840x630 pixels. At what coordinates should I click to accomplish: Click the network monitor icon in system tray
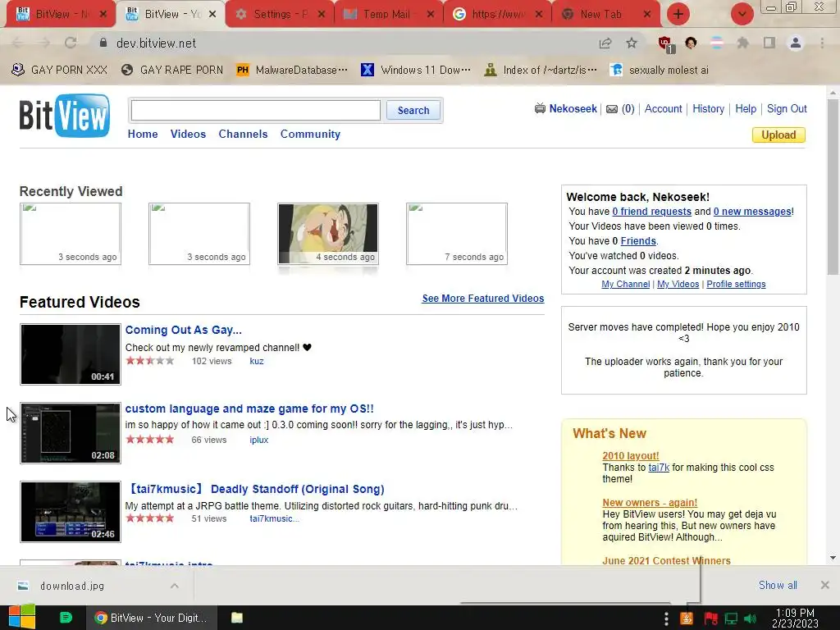(731, 619)
